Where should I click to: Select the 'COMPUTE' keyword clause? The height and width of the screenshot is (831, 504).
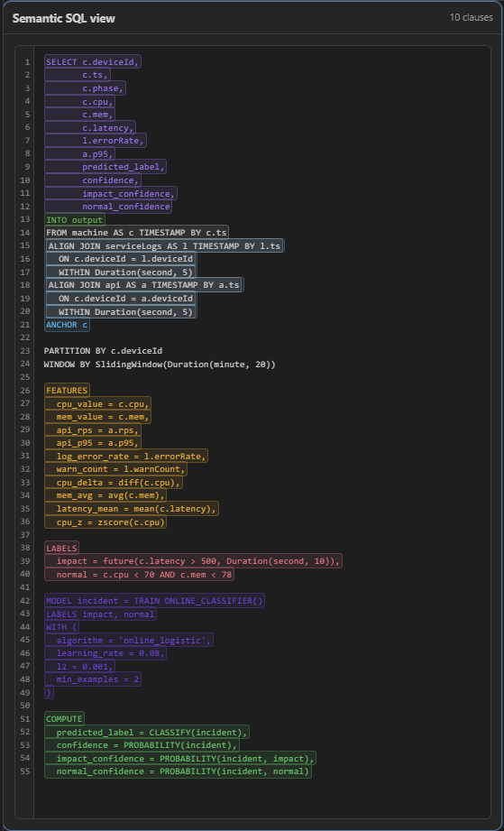pos(65,718)
